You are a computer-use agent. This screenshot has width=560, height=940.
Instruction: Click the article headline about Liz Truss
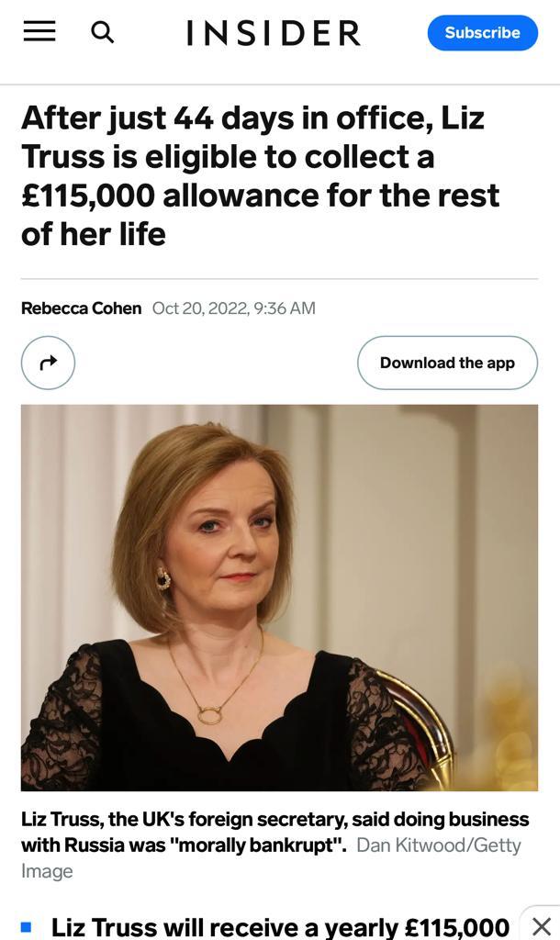pyautogui.click(x=260, y=175)
